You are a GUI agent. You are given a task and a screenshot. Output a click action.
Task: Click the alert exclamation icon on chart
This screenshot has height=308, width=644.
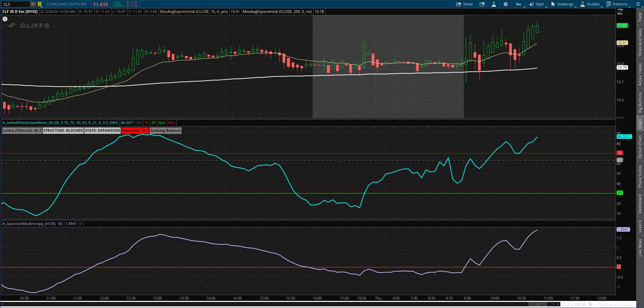(x=5, y=19)
